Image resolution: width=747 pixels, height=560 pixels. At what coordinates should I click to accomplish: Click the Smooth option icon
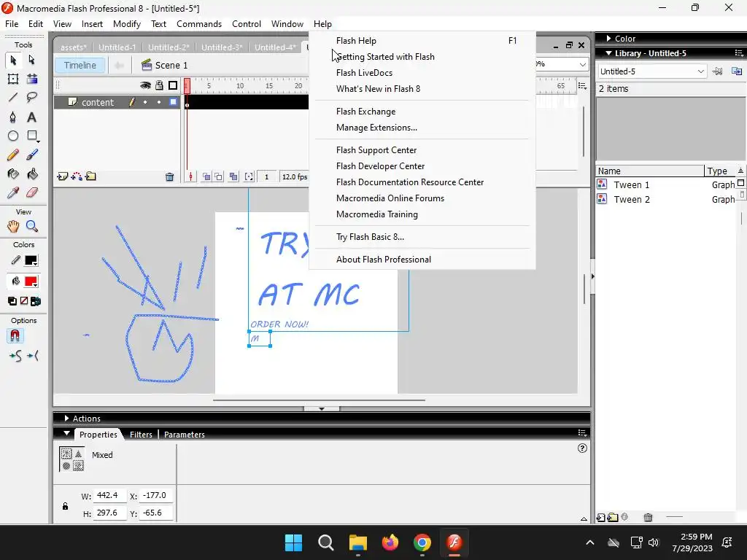coord(15,356)
